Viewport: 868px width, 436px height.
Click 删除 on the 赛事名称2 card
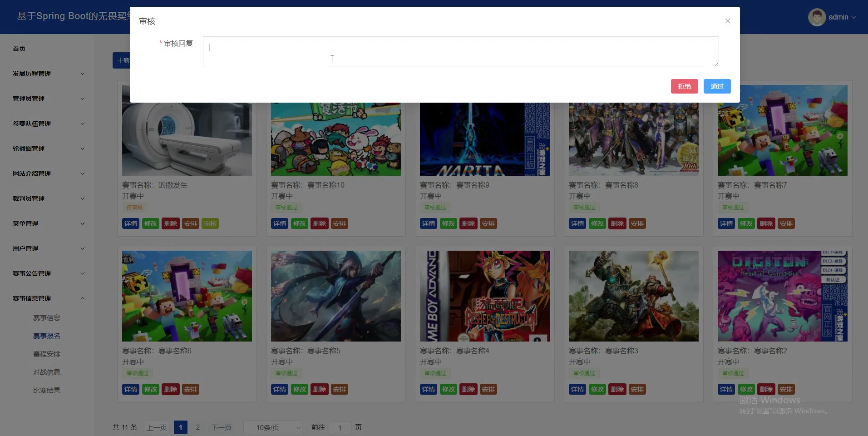(766, 389)
